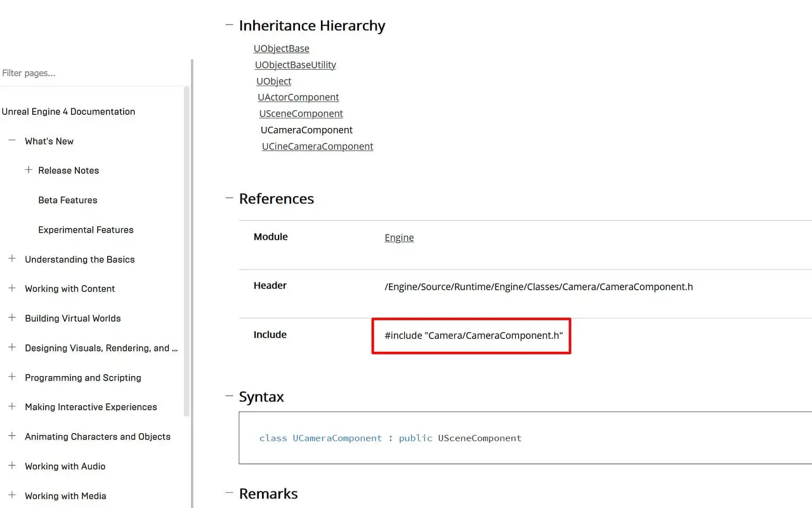The width and height of the screenshot is (812, 508).
Task: Click the Inheritance Hierarchy heading
Action: pos(312,26)
